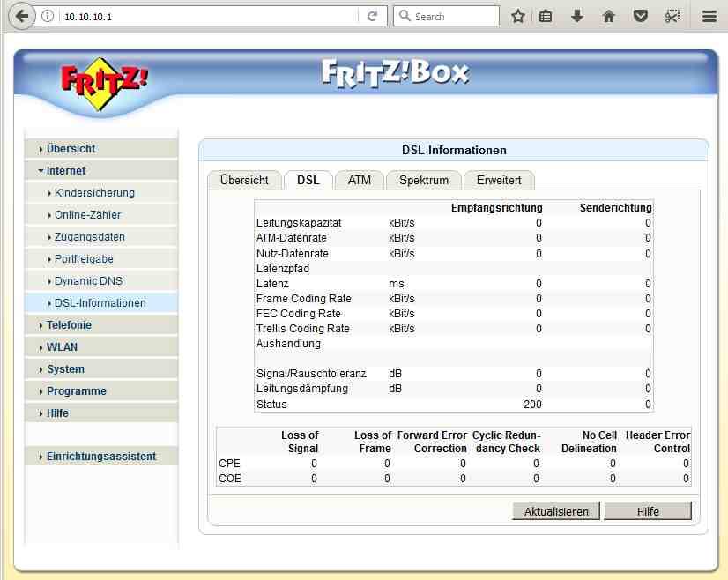The width and height of the screenshot is (728, 580).
Task: Click the Trellis Coding Rate label
Action: click(302, 328)
